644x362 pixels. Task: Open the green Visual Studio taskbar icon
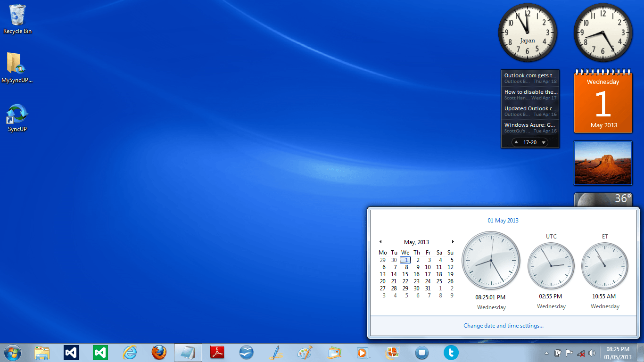99,352
